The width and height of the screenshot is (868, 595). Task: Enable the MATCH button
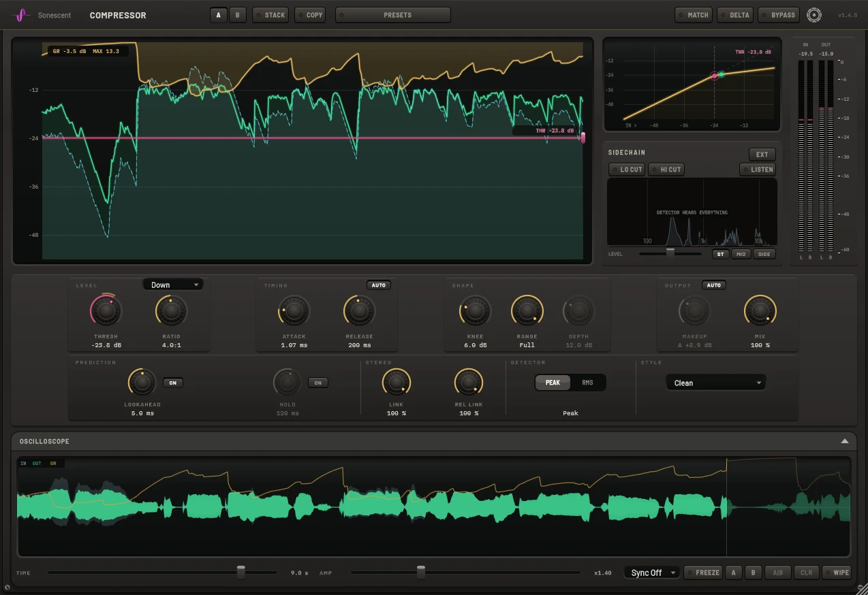[x=694, y=15]
